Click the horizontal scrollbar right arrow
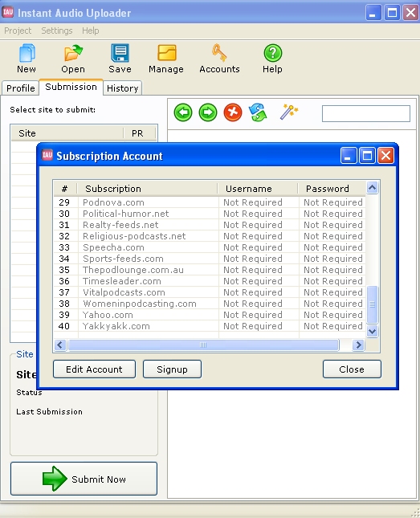 (x=358, y=345)
